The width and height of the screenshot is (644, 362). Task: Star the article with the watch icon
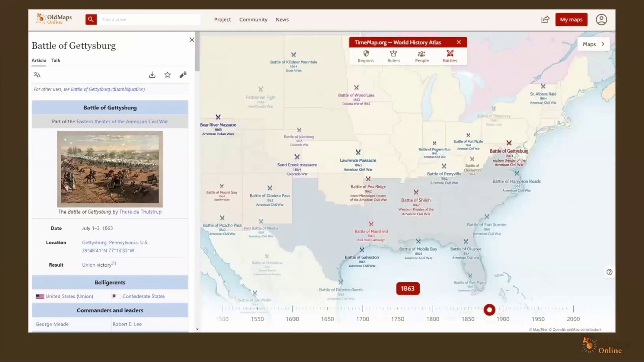tap(167, 75)
